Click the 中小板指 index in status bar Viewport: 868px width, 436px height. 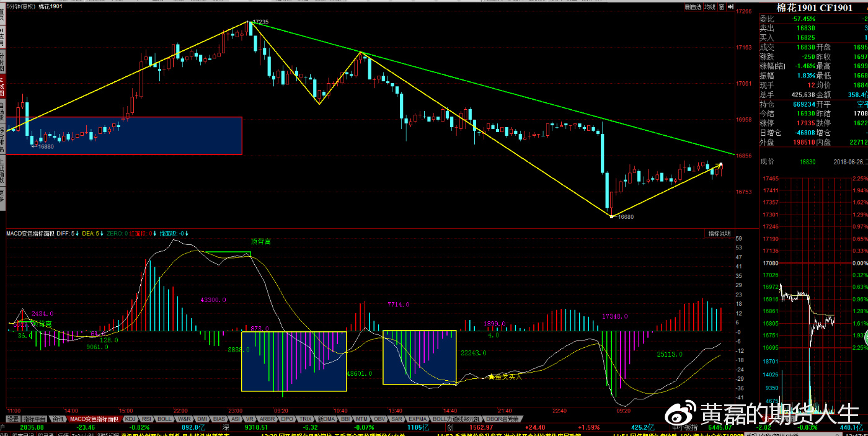tap(685, 427)
